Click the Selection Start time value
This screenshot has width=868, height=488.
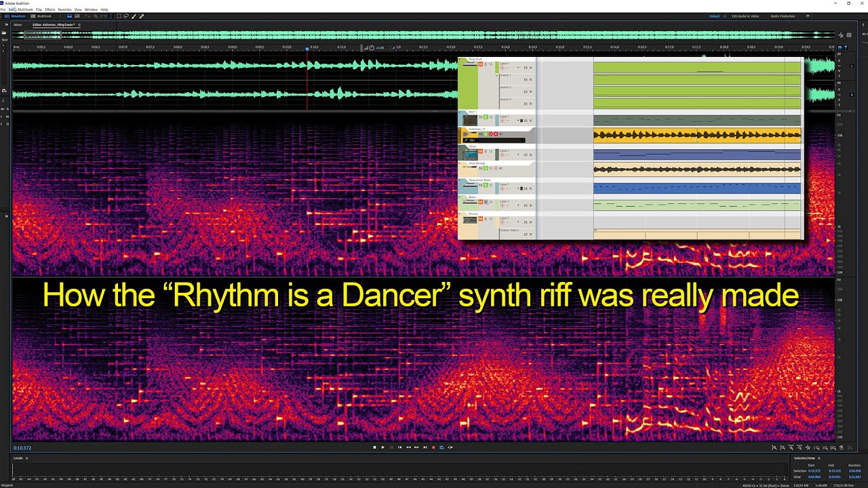point(814,471)
